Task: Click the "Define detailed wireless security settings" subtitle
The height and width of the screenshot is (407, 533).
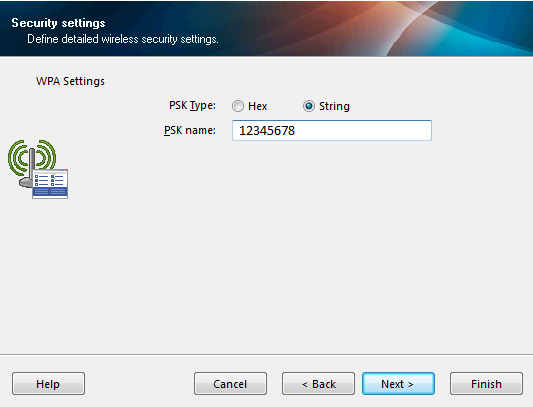Action: coord(123,39)
